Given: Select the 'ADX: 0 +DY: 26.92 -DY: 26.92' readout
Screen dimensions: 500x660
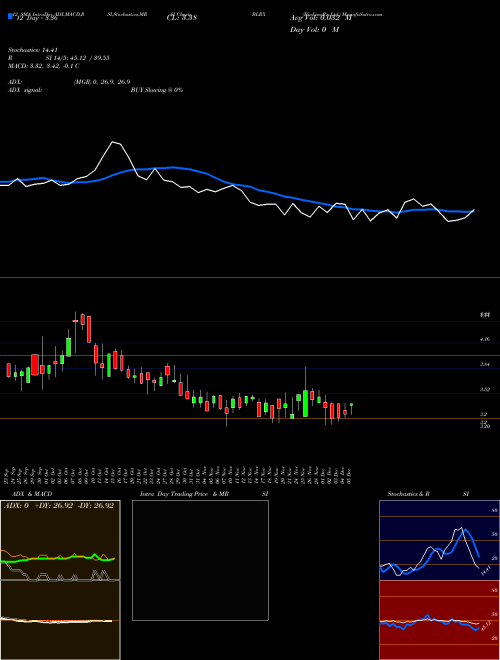Looking at the screenshot, I should (x=59, y=506).
